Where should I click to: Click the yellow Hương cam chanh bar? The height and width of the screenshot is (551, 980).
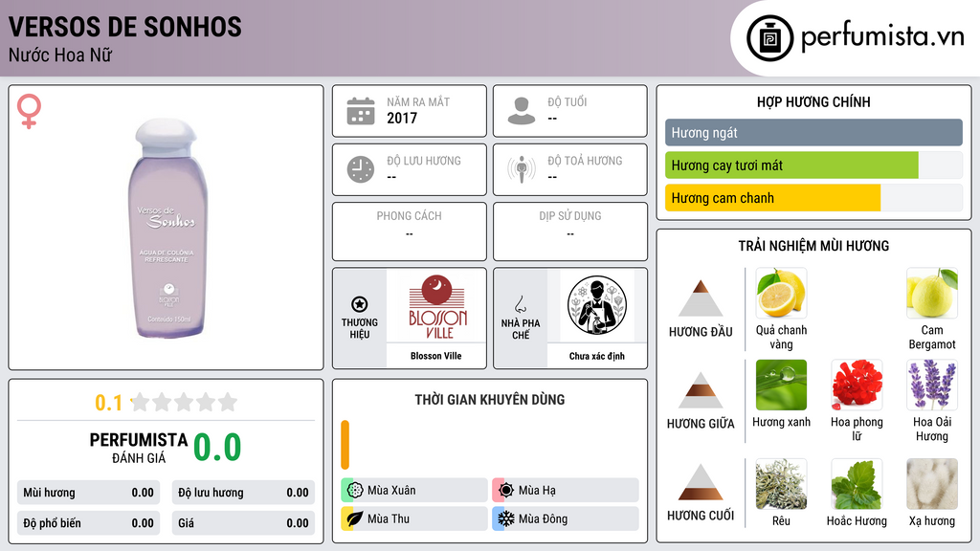tap(773, 198)
